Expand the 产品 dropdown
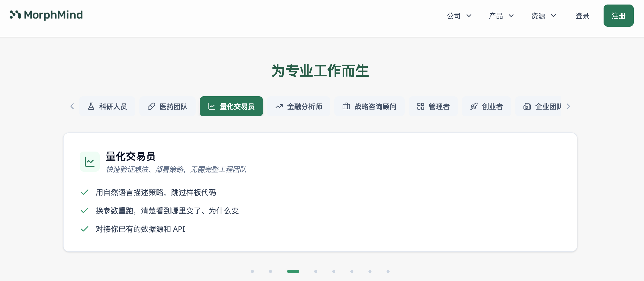The width and height of the screenshot is (644, 281). (x=501, y=16)
